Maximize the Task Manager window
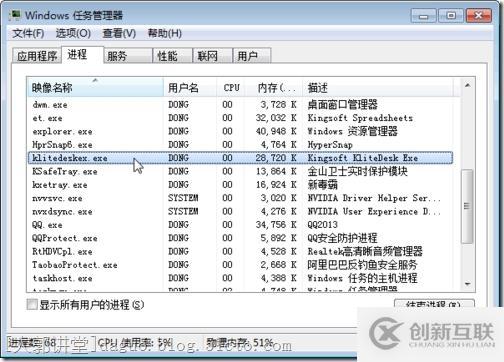 [x=451, y=16]
